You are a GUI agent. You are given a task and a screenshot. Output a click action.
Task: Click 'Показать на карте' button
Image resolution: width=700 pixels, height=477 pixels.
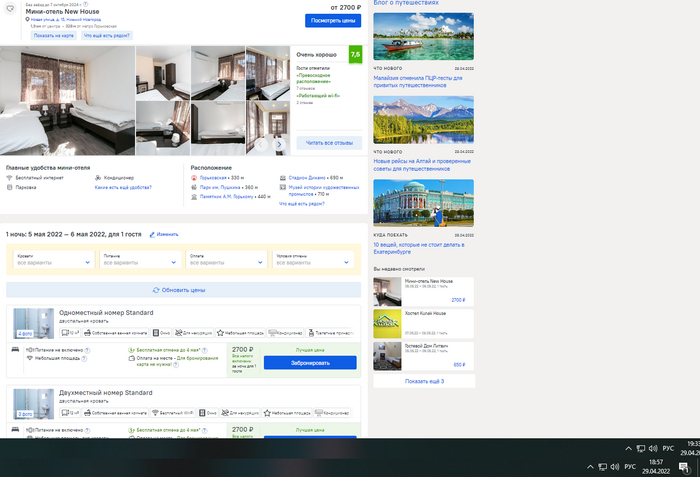pos(54,35)
